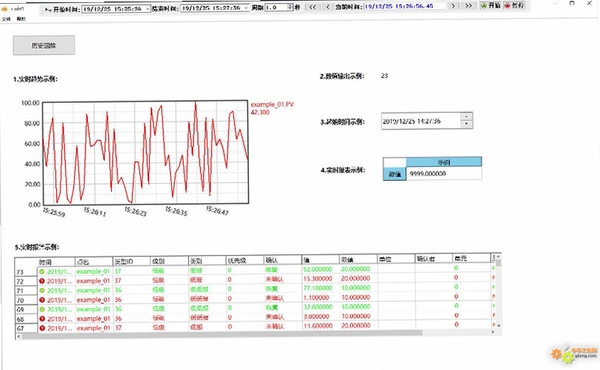Click the data output value 23
This screenshot has width=600, height=370.
[x=384, y=76]
